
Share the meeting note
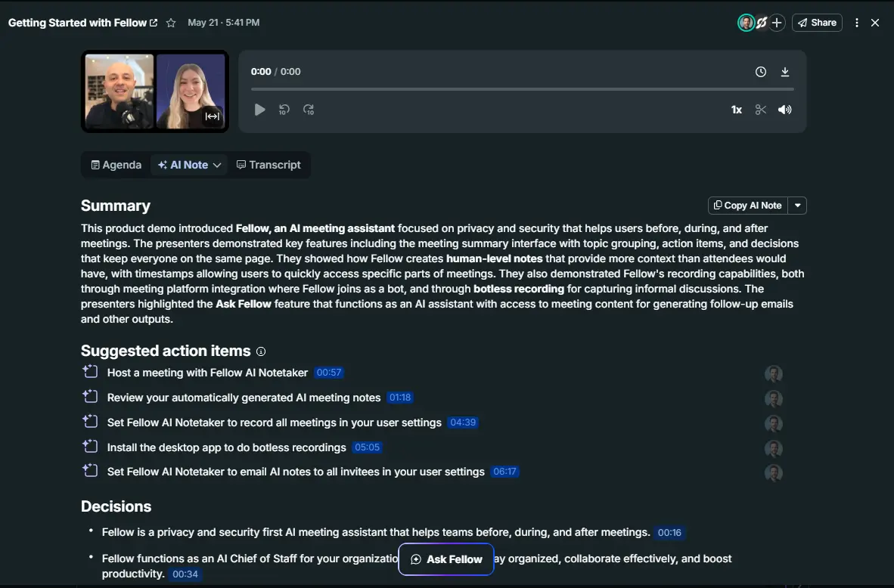click(x=816, y=23)
